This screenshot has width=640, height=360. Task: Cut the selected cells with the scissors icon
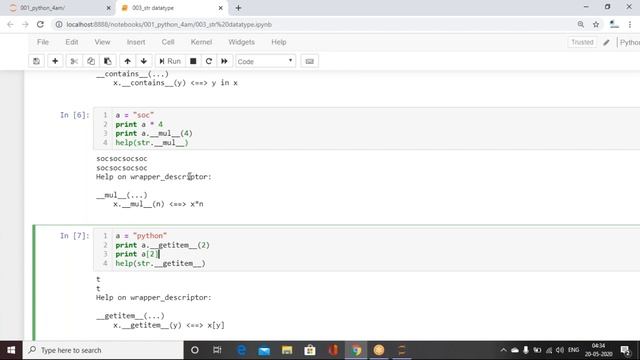pyautogui.click(x=74, y=61)
